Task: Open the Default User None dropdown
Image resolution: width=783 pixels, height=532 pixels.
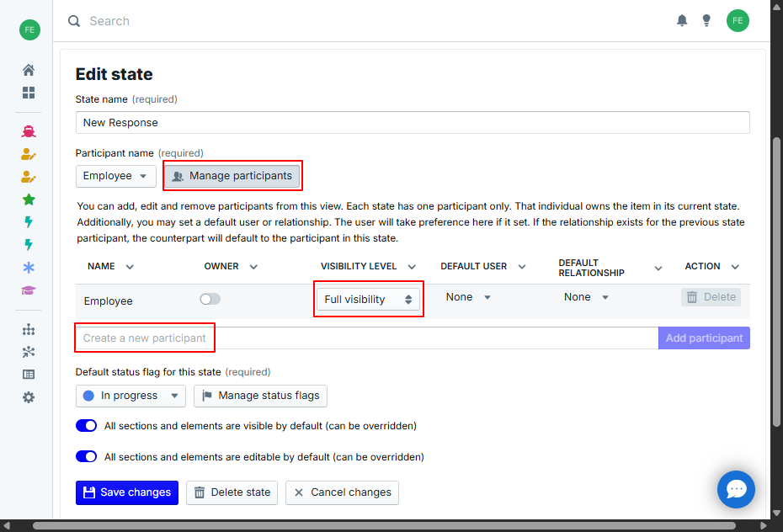Action: click(468, 297)
